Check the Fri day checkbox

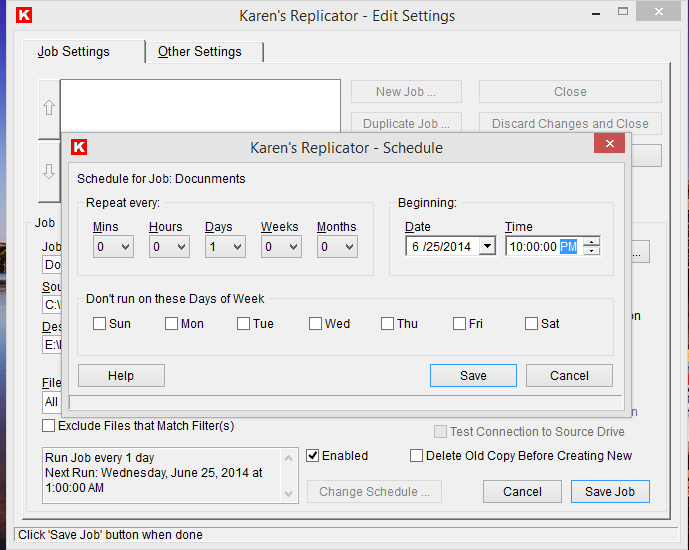pyautogui.click(x=459, y=324)
